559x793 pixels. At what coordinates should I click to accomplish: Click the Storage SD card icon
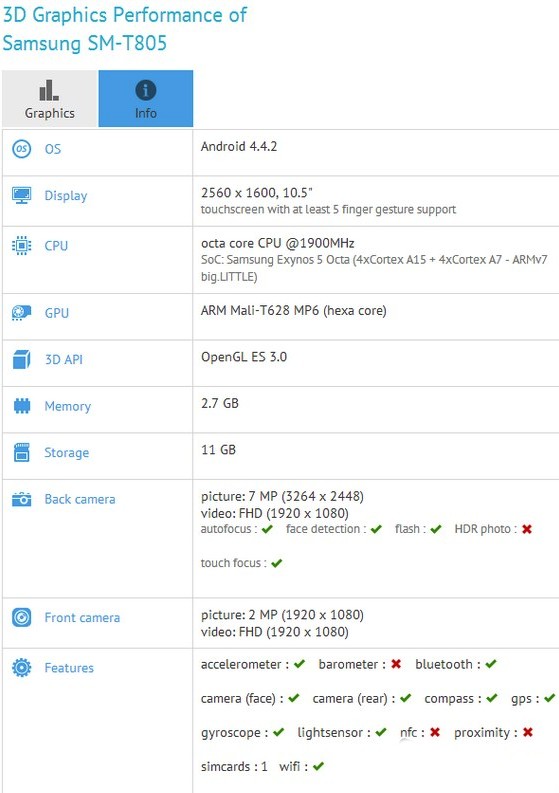click(x=21, y=452)
